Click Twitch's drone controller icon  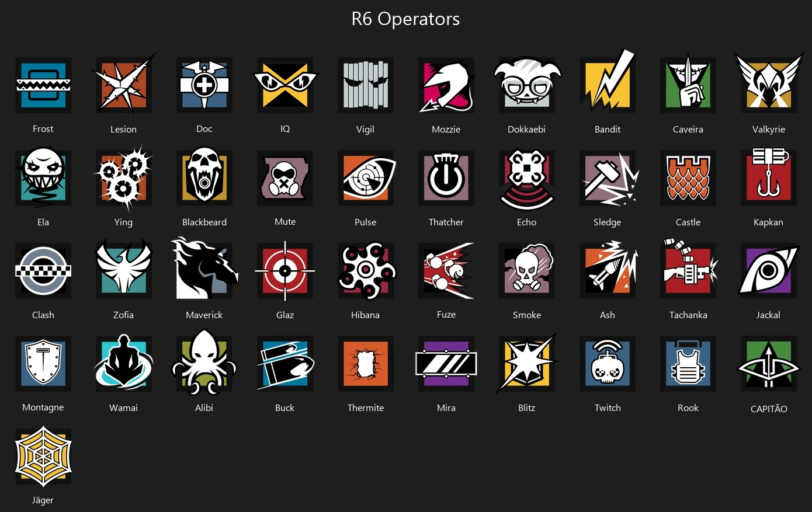608,363
